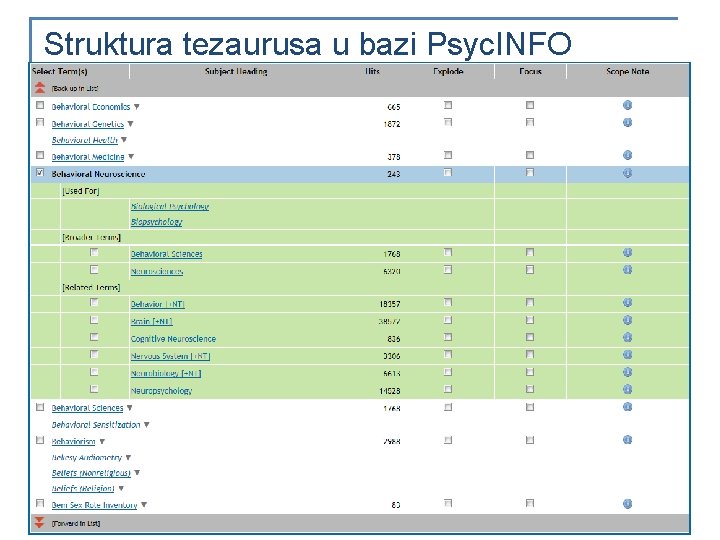Expand arrow beside Behavioral Medicine
Image resolution: width=720 pixels, height=540 pixels.
131,157
